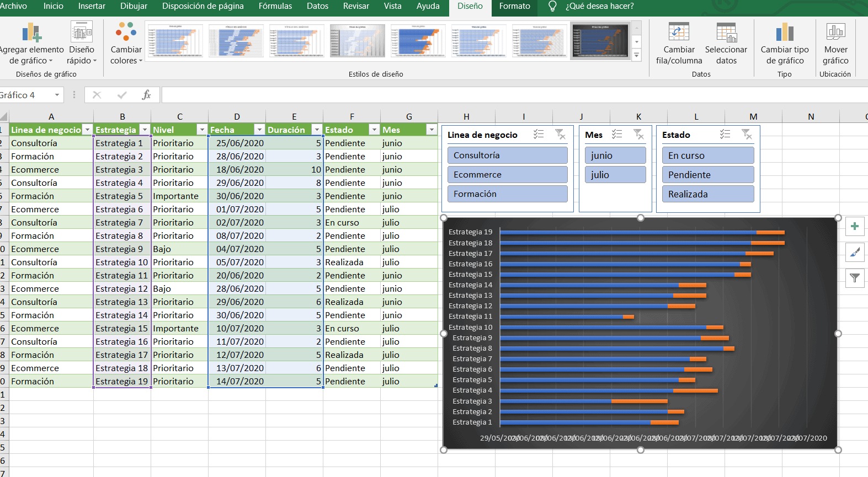Toggle the Pendiente slicer item

[707, 175]
